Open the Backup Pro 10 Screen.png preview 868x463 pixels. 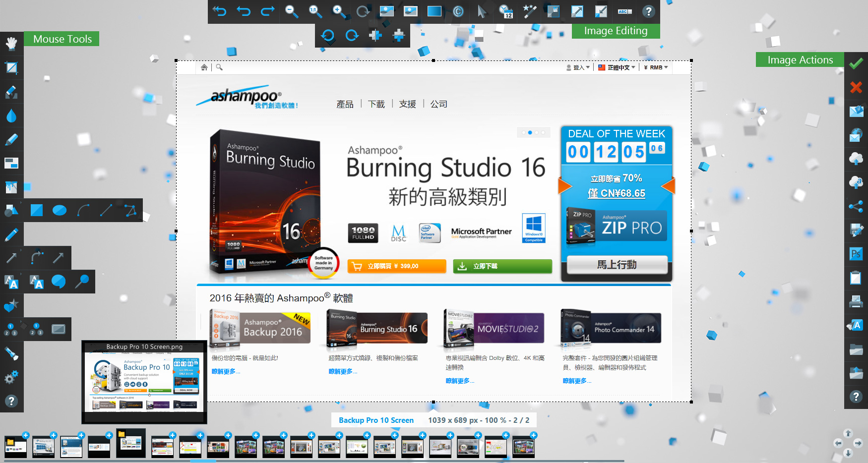pyautogui.click(x=144, y=382)
